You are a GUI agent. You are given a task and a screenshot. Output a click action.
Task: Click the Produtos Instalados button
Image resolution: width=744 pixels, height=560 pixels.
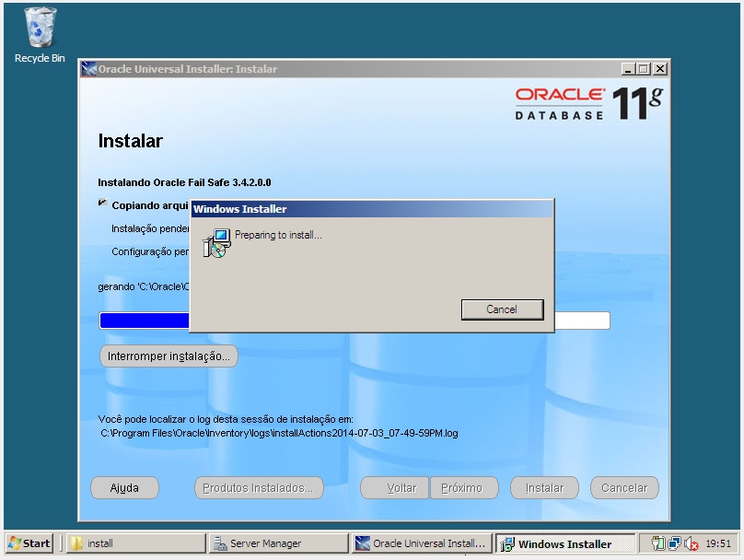tap(258, 487)
